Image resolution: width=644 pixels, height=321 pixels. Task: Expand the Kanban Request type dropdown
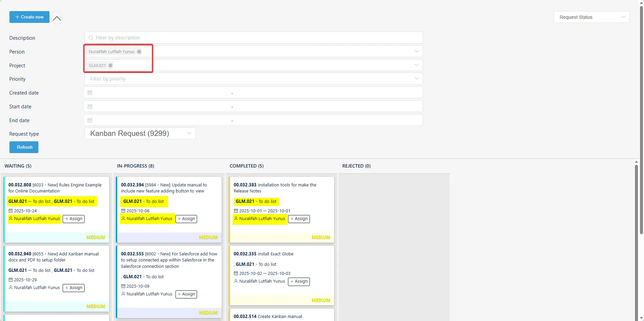(189, 133)
